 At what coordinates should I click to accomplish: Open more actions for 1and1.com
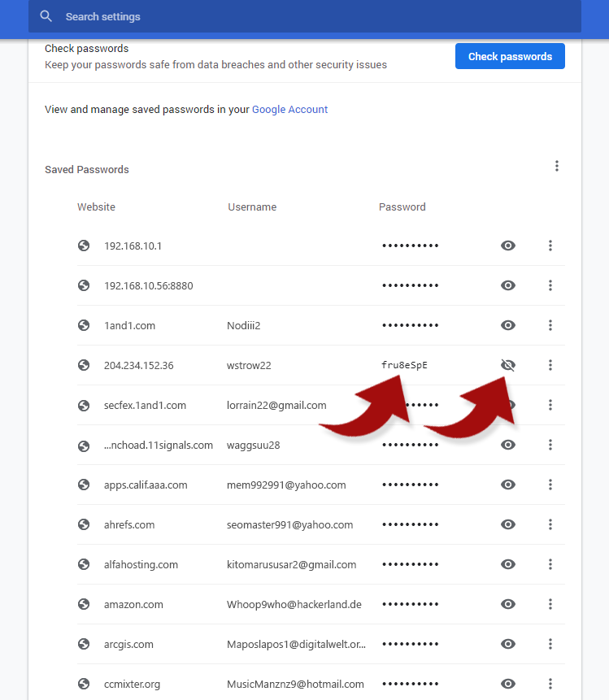[x=550, y=325]
